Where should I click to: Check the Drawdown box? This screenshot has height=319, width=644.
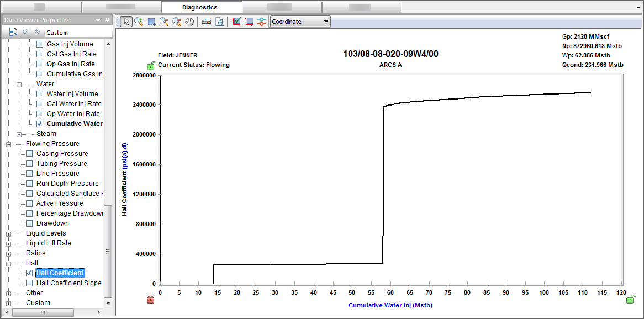point(29,223)
